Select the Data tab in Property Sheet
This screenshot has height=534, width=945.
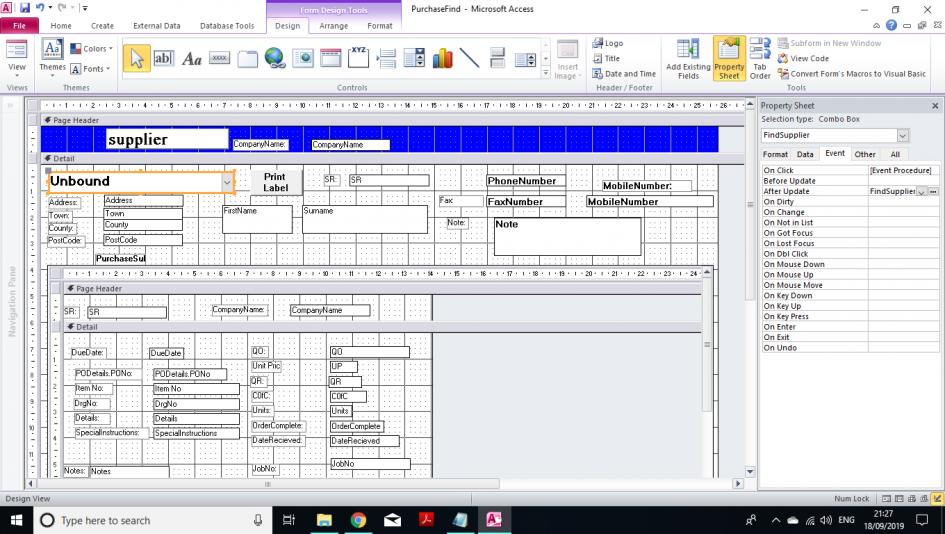pyautogui.click(x=805, y=154)
